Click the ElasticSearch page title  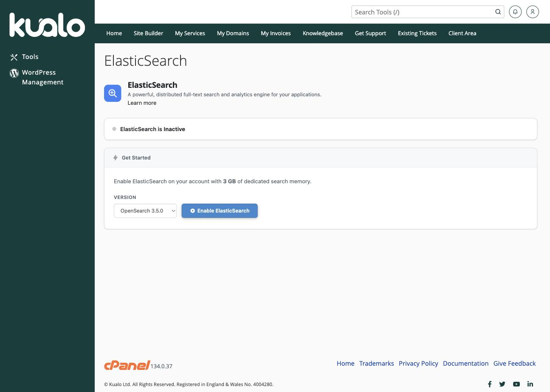pyautogui.click(x=146, y=61)
